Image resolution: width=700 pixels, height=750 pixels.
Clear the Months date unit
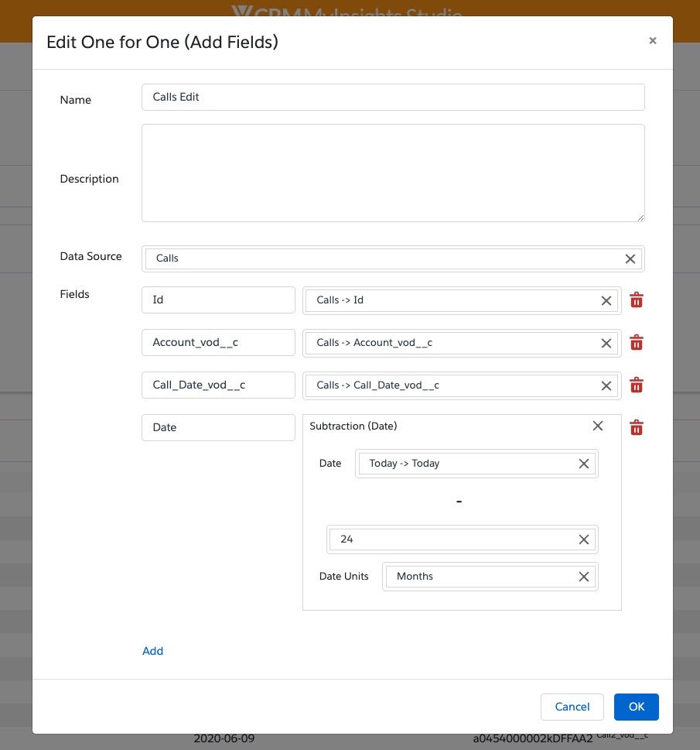[584, 577]
